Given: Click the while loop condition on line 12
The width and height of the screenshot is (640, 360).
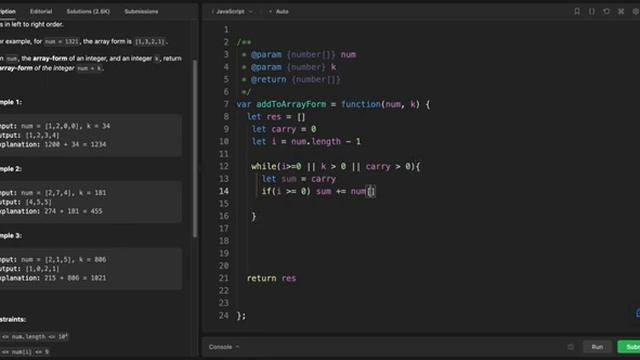Looking at the screenshot, I should [x=336, y=167].
